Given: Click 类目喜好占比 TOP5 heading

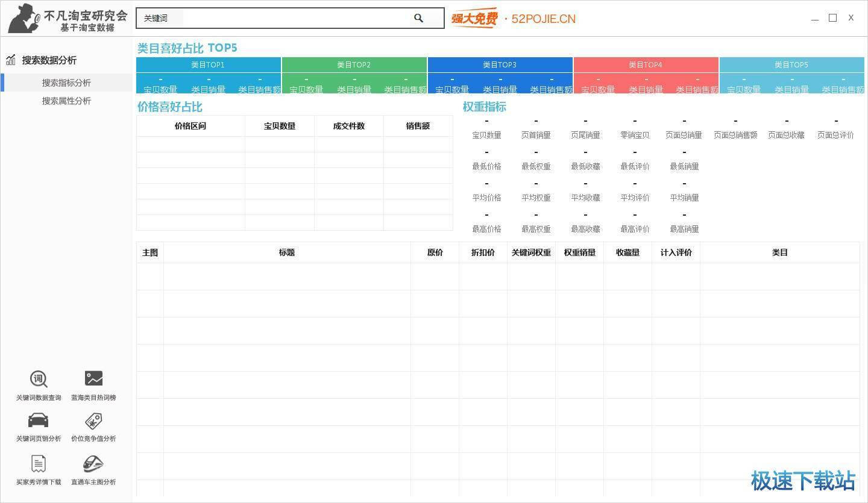Looking at the screenshot, I should [x=187, y=48].
